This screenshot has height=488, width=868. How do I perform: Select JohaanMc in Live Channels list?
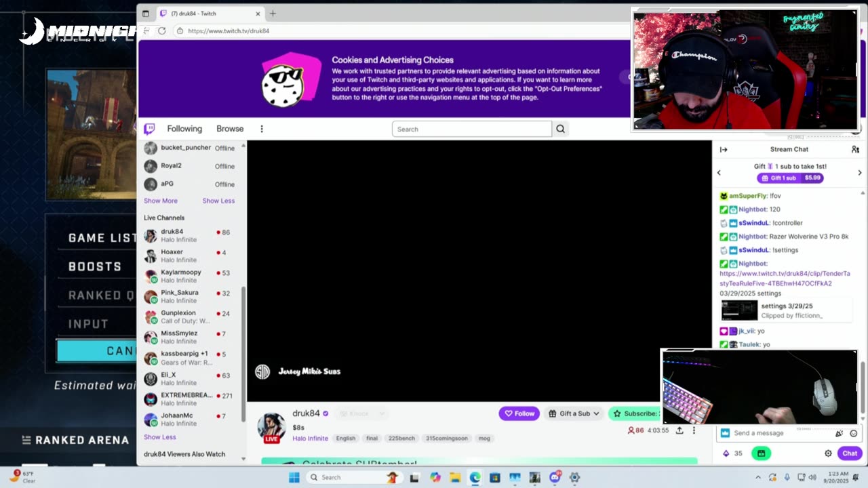click(x=189, y=419)
